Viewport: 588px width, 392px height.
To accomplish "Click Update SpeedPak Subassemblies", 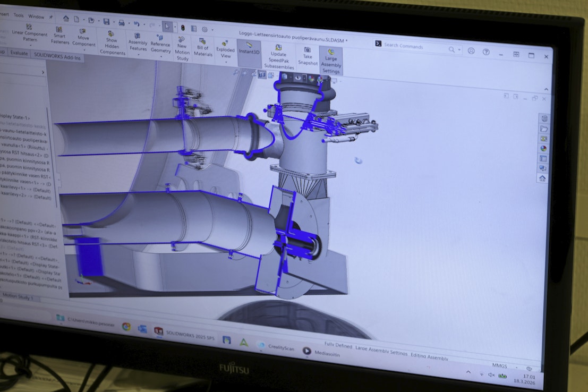I will pyautogui.click(x=278, y=57).
